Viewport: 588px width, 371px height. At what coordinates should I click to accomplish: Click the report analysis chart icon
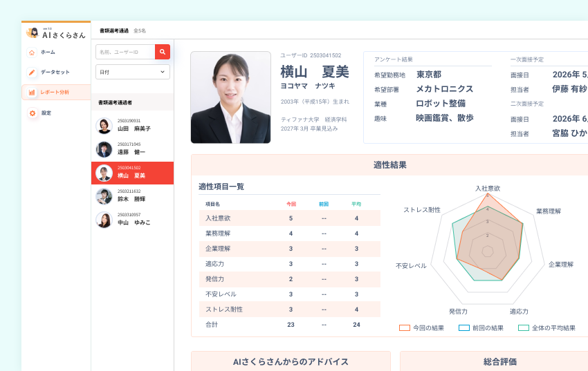[32, 92]
